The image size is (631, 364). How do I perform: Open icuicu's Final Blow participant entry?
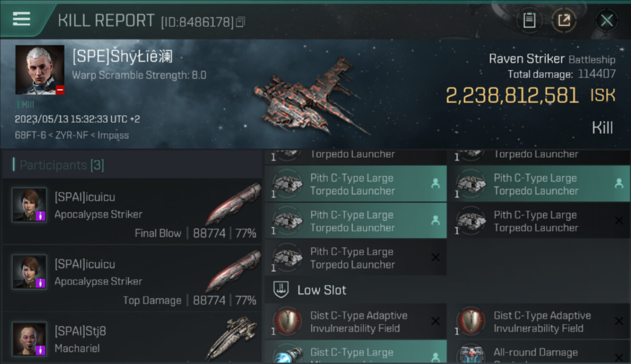pos(132,211)
